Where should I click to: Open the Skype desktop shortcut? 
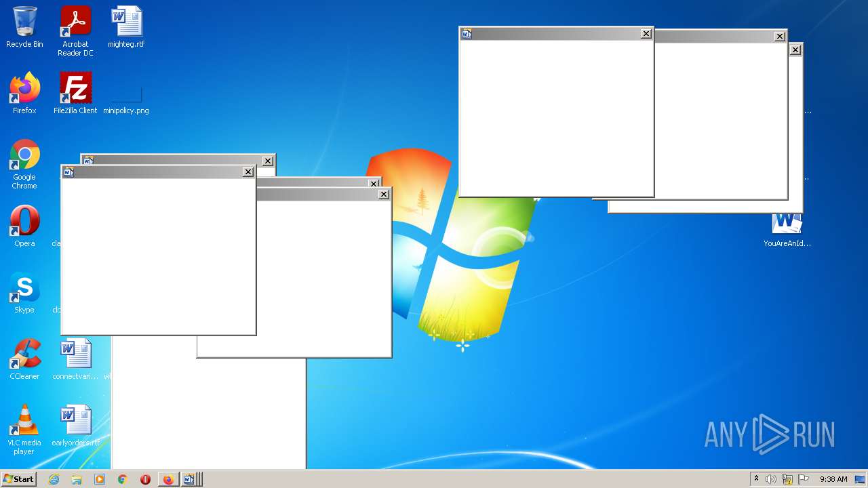point(24,293)
